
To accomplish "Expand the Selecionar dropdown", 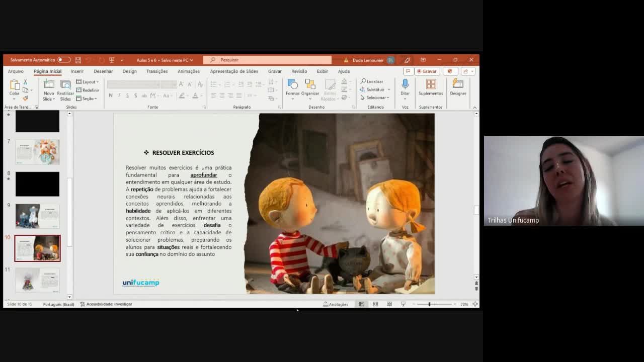I will click(x=375, y=98).
